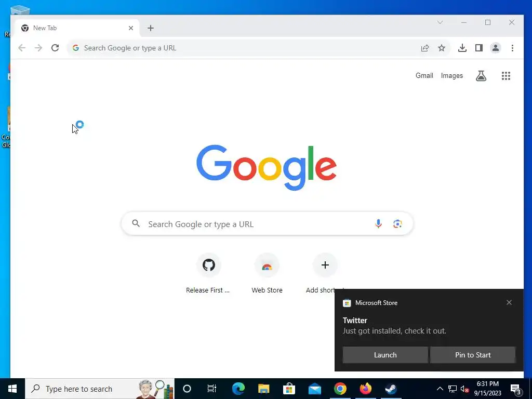This screenshot has width=532, height=399.
Task: Open the GitHub Release First shortcut
Action: click(x=208, y=273)
